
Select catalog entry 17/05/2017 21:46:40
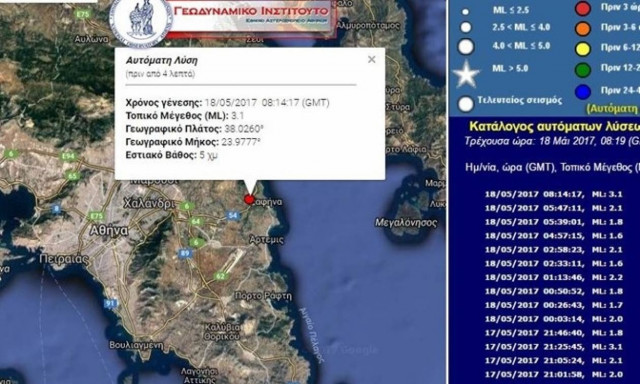coord(553,333)
